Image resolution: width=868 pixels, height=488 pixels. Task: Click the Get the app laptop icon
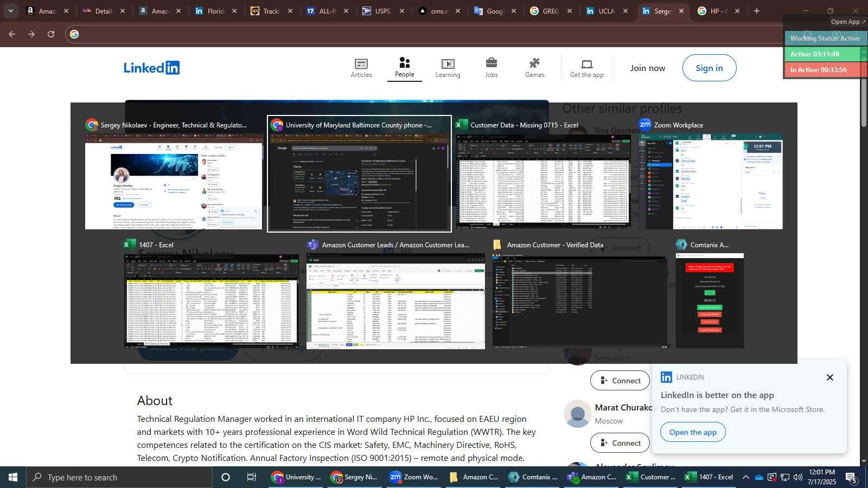pyautogui.click(x=587, y=68)
